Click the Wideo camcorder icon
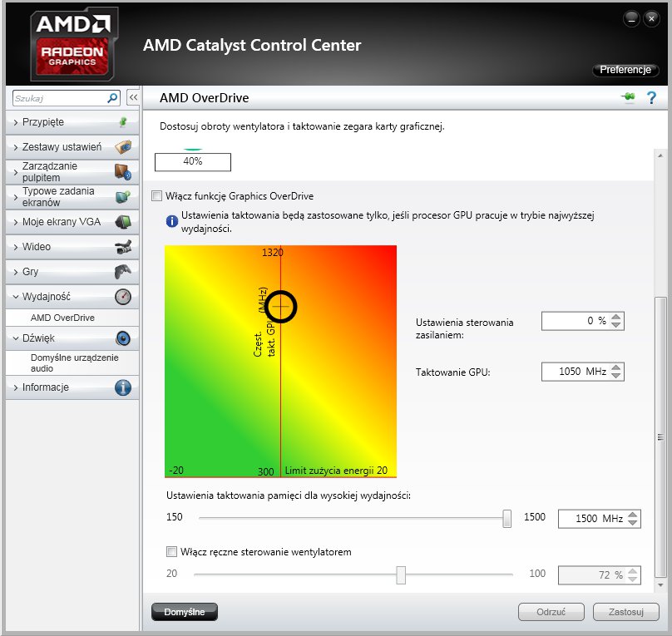Image resolution: width=672 pixels, height=636 pixels. [123, 247]
